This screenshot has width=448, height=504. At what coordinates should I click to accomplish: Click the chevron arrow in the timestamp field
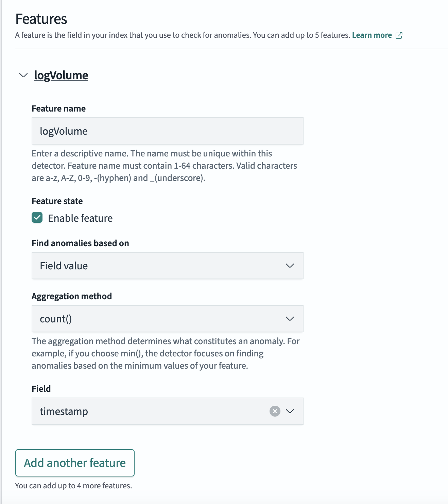click(x=290, y=411)
